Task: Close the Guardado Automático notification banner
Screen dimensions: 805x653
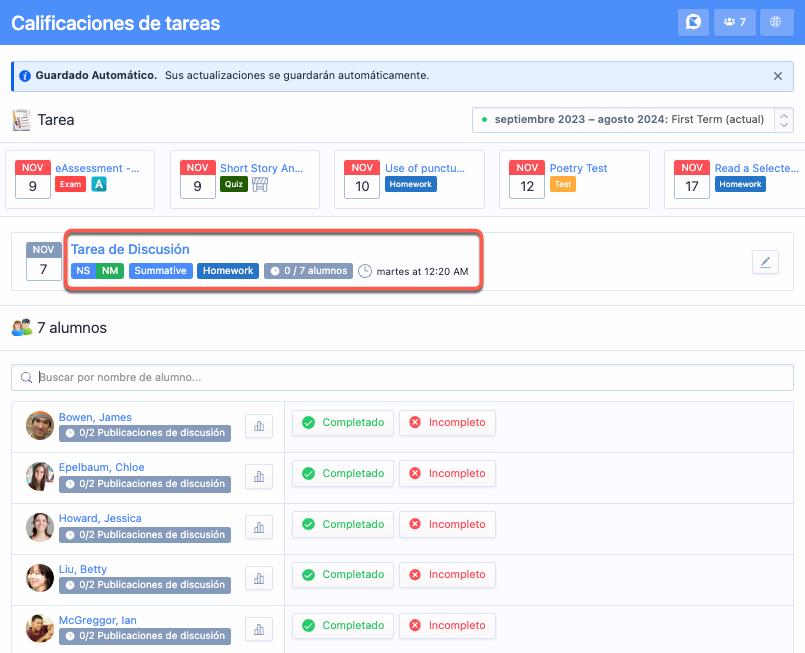Action: click(778, 76)
